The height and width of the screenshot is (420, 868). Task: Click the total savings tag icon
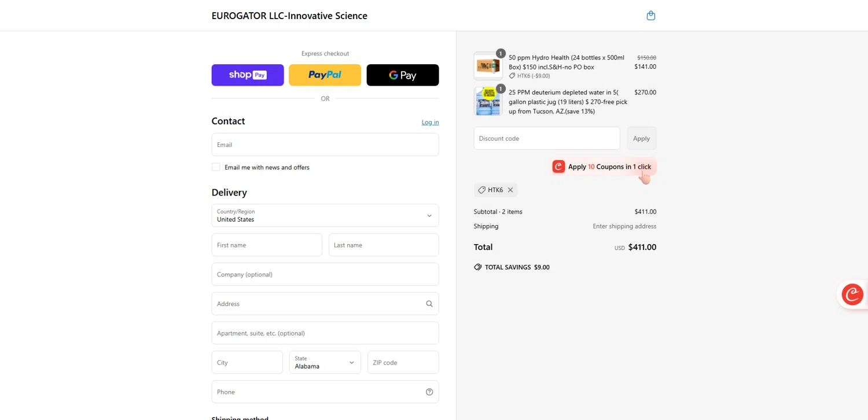point(478,267)
